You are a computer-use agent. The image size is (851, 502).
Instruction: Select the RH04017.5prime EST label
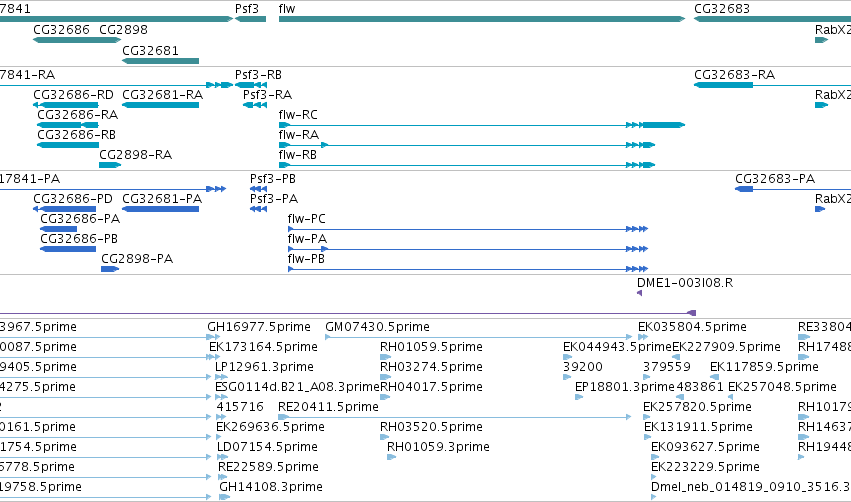(x=431, y=387)
